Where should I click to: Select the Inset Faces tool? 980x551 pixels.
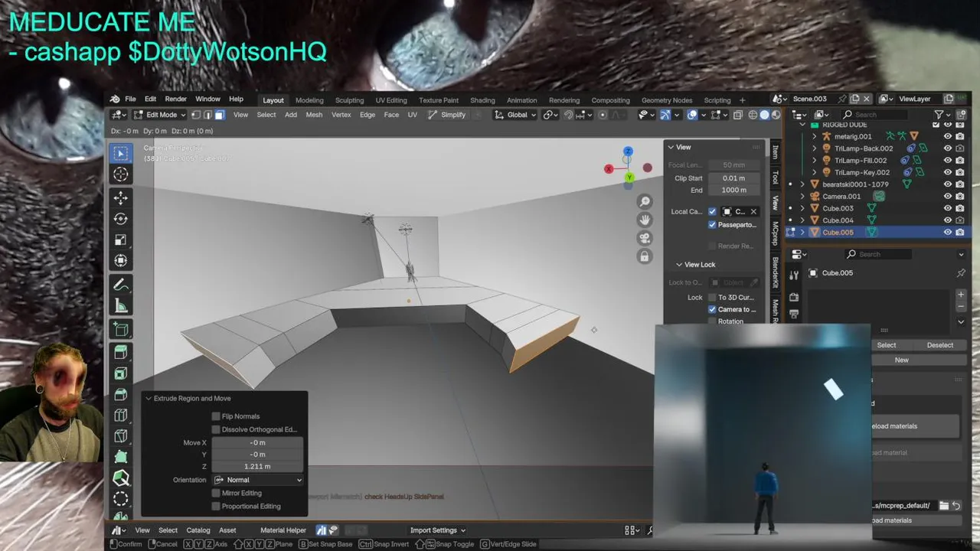tap(121, 373)
